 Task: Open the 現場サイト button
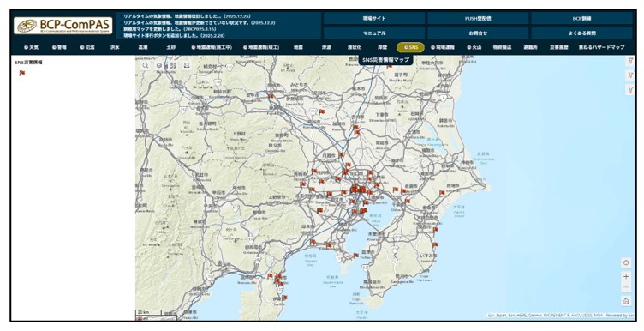[374, 19]
